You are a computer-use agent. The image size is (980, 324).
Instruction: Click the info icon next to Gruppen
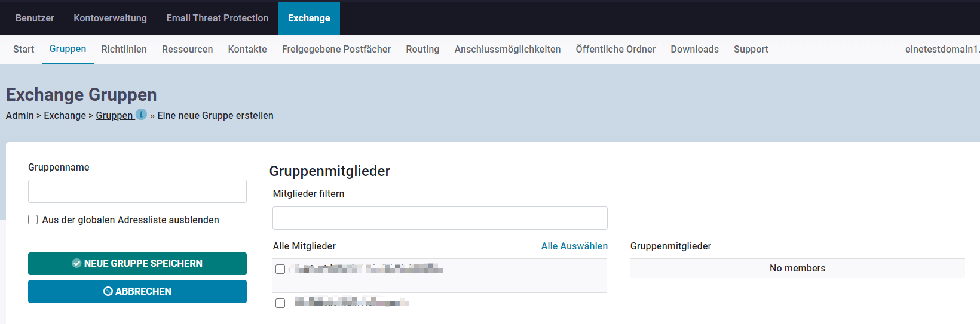click(x=141, y=115)
